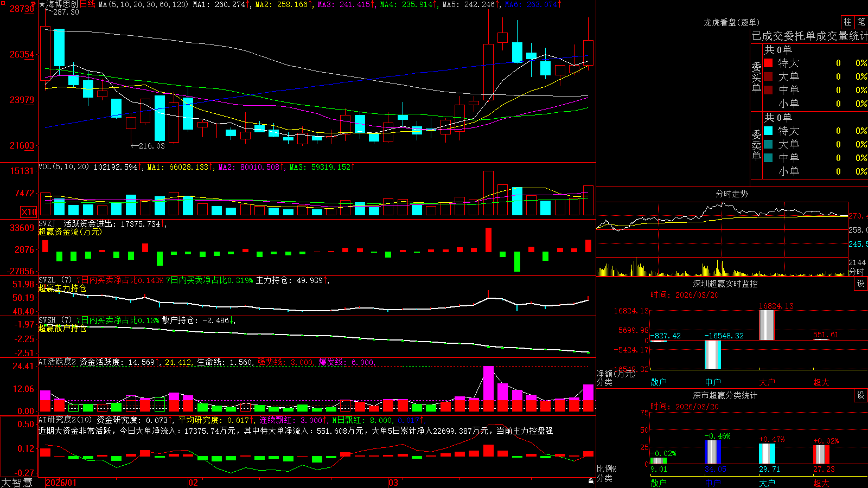Click the 日线 period label
The height and width of the screenshot is (488, 868).
pyautogui.click(x=88, y=4)
